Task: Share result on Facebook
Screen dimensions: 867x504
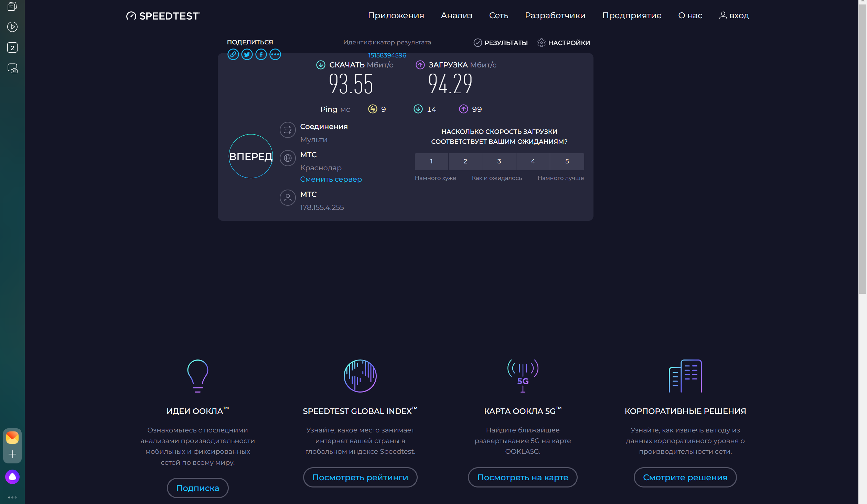Action: pos(261,54)
